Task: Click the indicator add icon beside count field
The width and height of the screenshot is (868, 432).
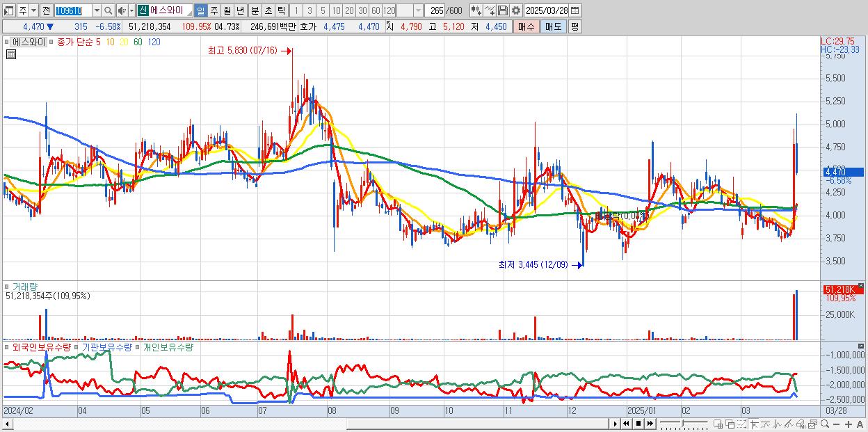Action: click(x=476, y=10)
